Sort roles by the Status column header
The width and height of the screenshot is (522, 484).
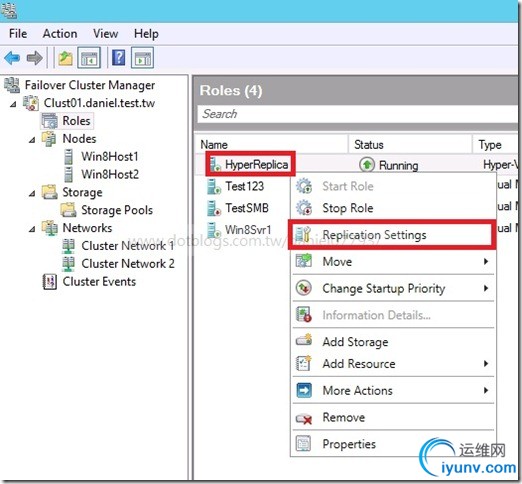(410, 145)
